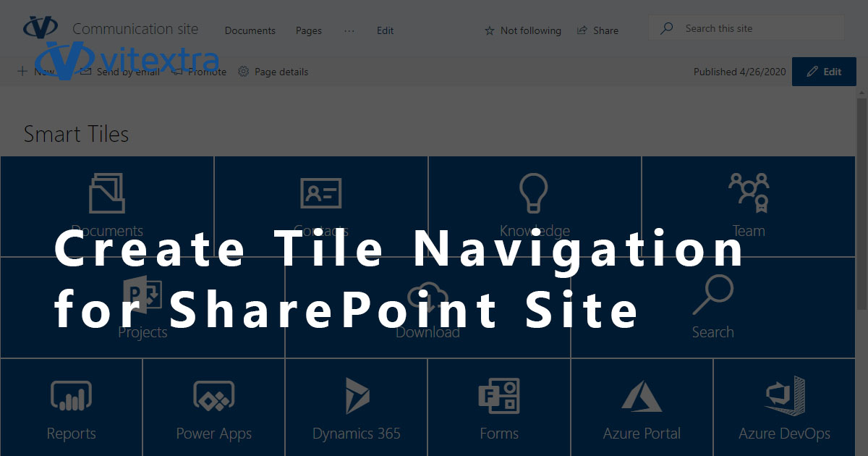Click the Azure Portal tile icon
Screen dimensions: 868x456
pos(642,397)
